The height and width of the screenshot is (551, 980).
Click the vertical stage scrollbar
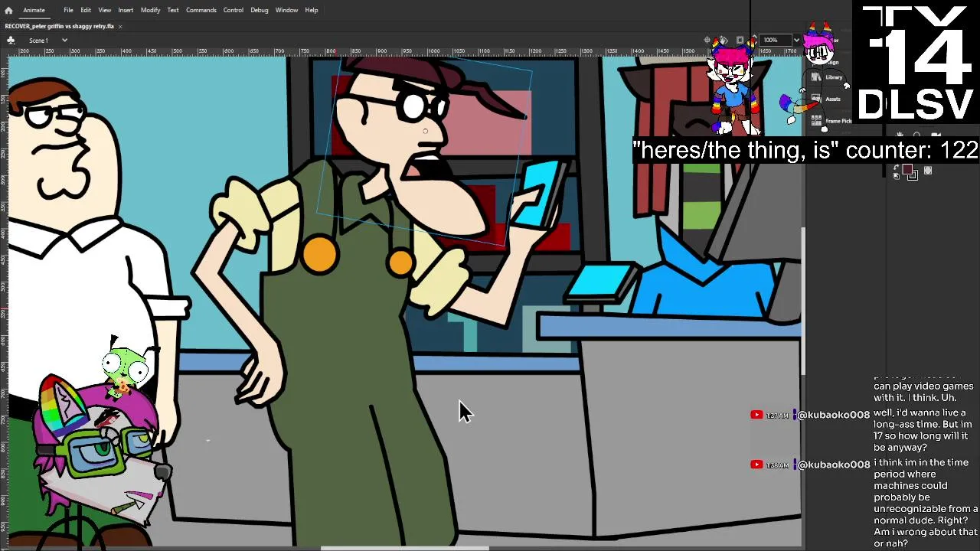pyautogui.click(x=803, y=302)
